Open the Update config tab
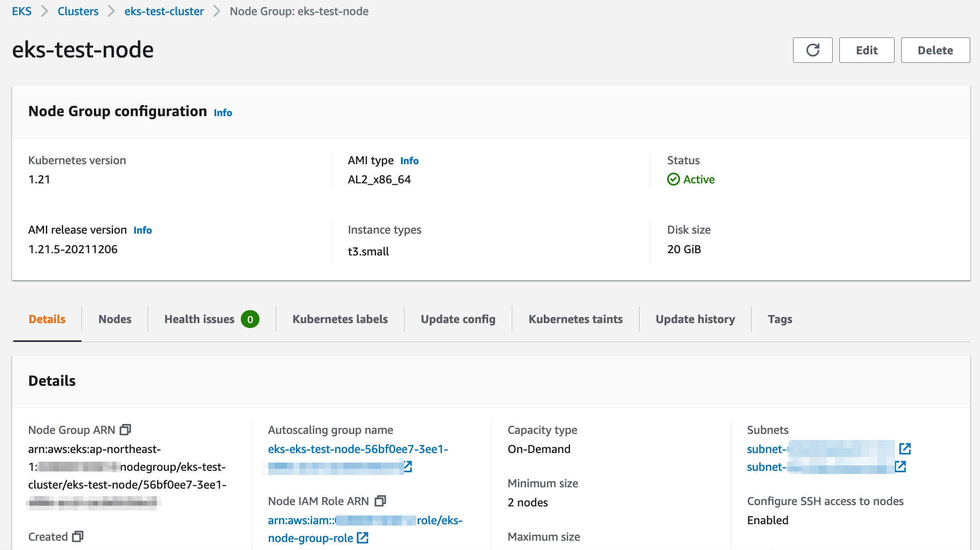Image resolution: width=980 pixels, height=550 pixels. pyautogui.click(x=458, y=319)
